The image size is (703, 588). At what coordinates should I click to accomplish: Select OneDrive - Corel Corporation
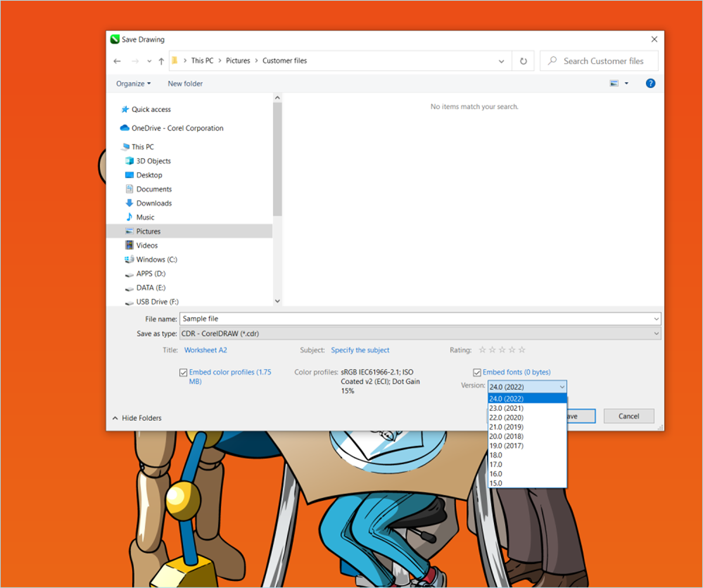(x=177, y=128)
